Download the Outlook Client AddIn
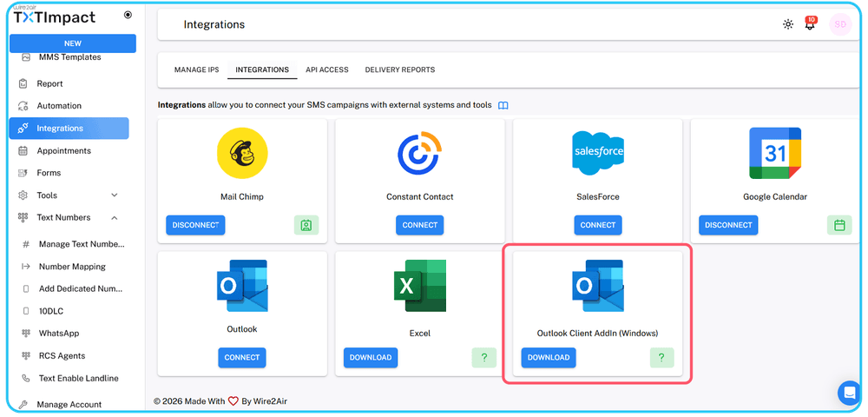The width and height of the screenshot is (868, 417). (549, 357)
